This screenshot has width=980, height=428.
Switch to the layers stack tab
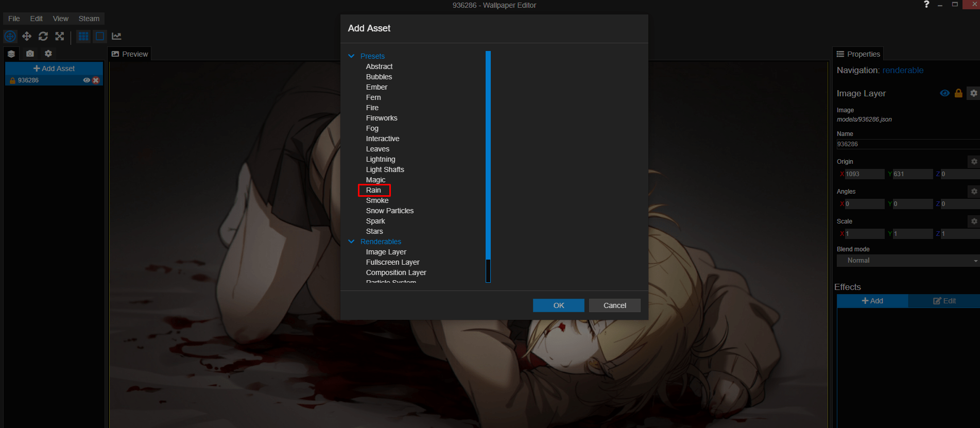pos(11,54)
